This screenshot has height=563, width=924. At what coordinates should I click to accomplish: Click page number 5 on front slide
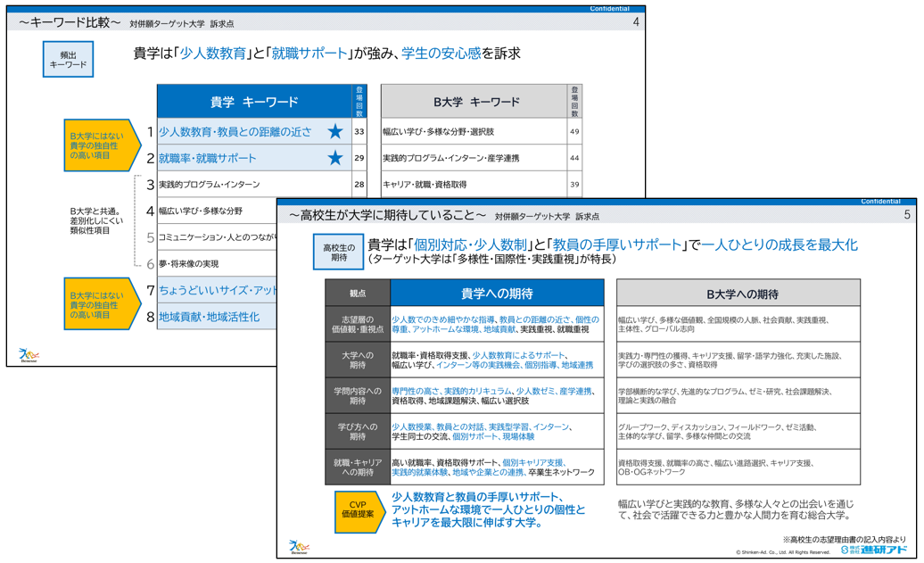coord(907,215)
